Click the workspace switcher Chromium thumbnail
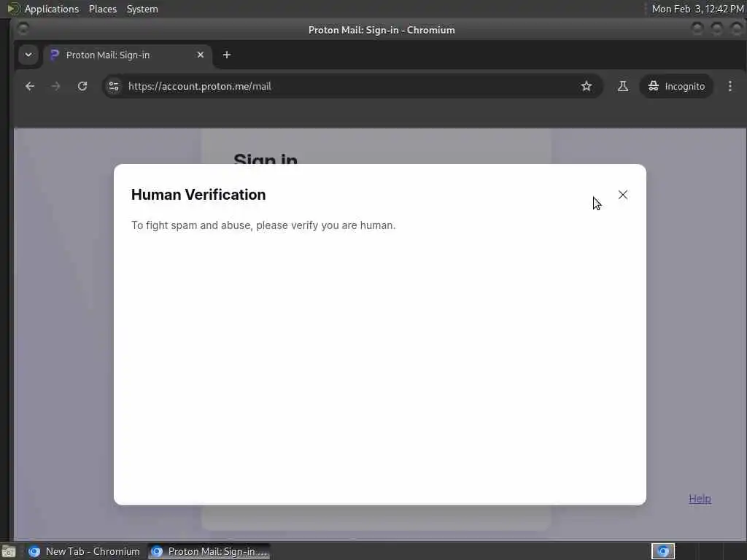 click(663, 551)
